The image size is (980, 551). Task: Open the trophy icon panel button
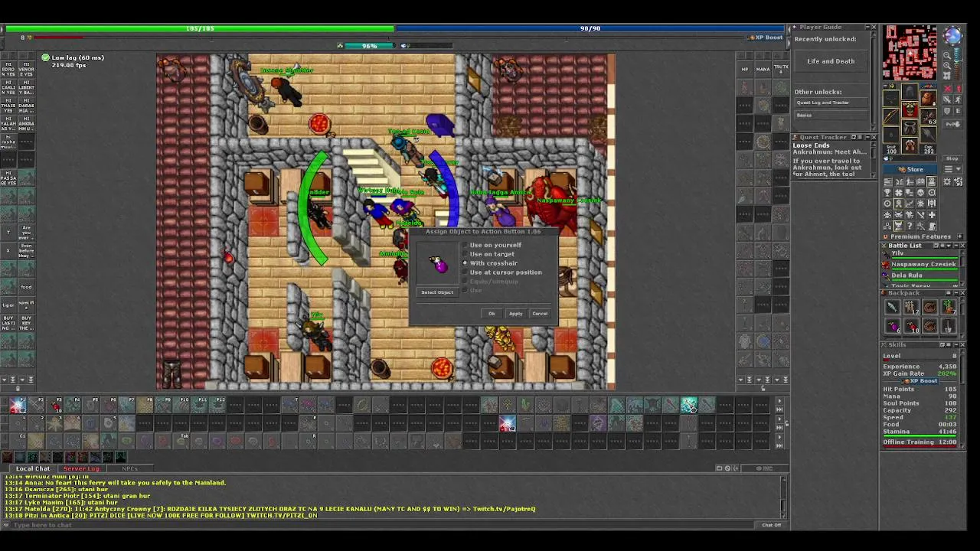(x=888, y=193)
